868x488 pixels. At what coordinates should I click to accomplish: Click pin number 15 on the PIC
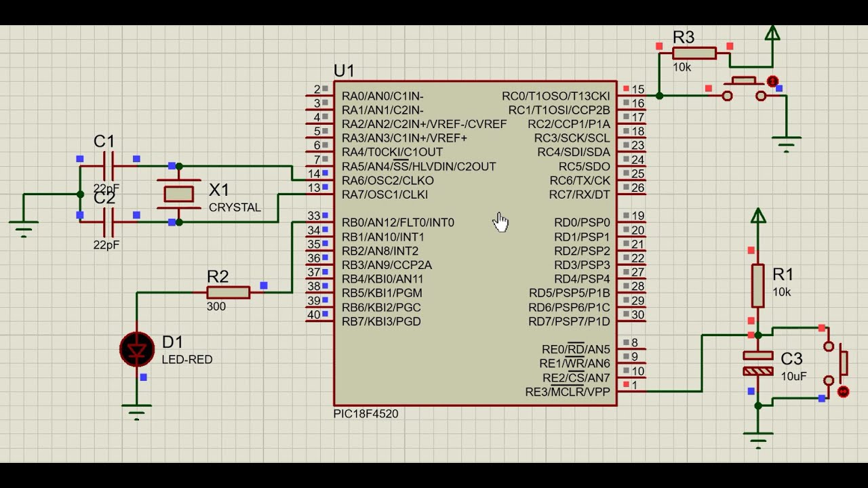[638, 89]
